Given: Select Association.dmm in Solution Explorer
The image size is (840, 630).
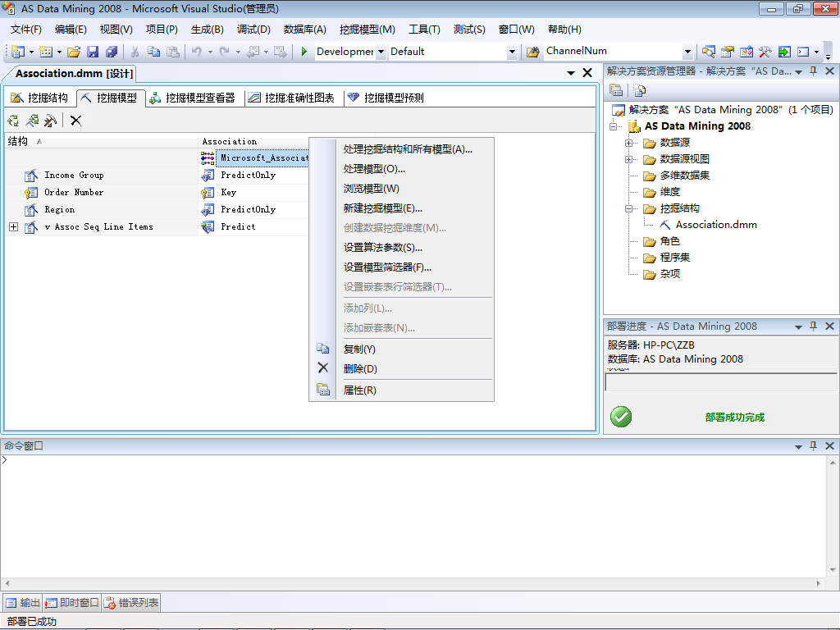Looking at the screenshot, I should pos(715,225).
